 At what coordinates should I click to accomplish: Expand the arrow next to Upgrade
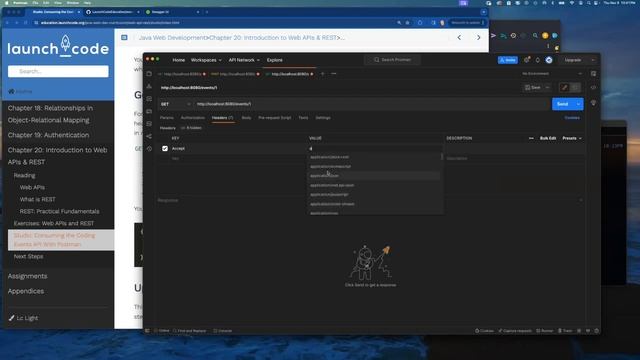(593, 60)
